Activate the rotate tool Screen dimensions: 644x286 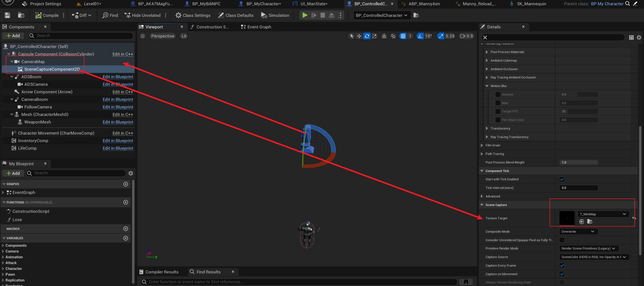(x=367, y=36)
